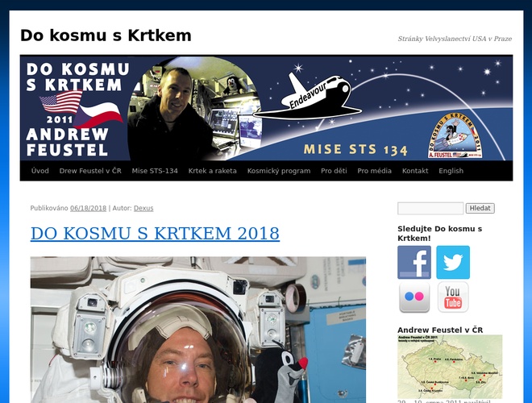Select Pro děti menu item

click(334, 171)
